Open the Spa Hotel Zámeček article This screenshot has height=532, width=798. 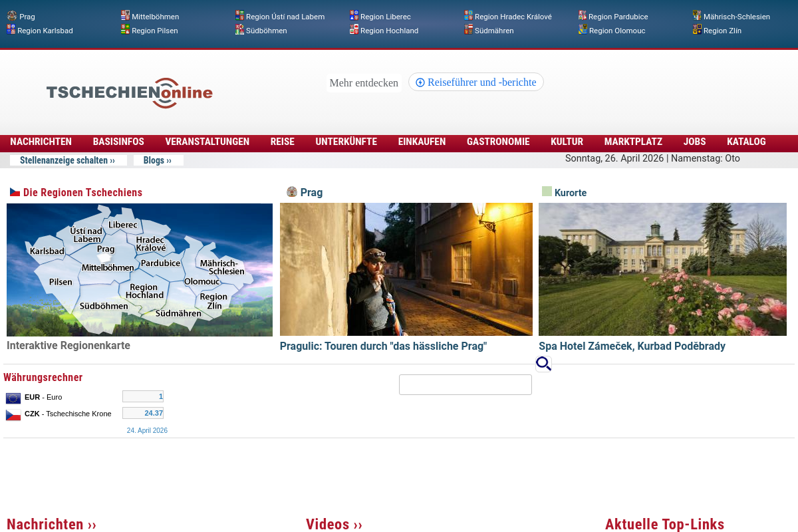(632, 346)
